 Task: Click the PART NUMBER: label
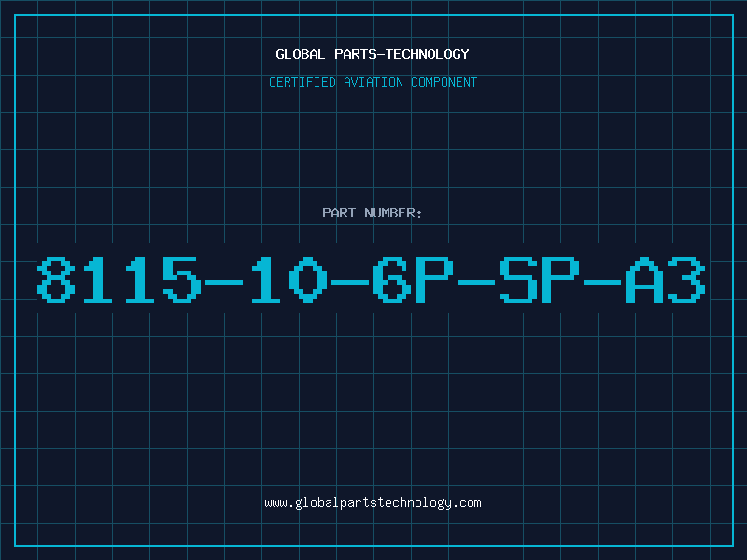click(372, 213)
